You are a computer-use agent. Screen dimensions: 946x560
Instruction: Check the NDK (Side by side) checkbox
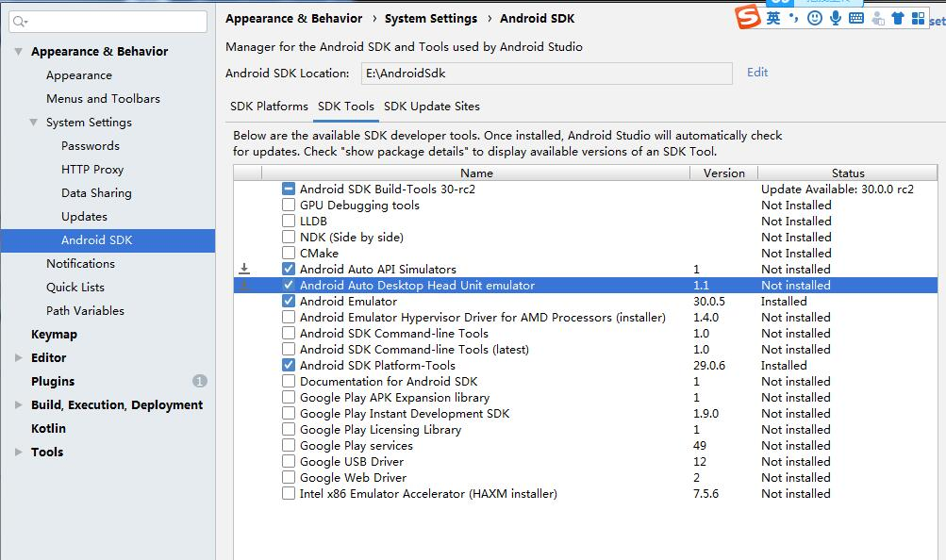(289, 238)
